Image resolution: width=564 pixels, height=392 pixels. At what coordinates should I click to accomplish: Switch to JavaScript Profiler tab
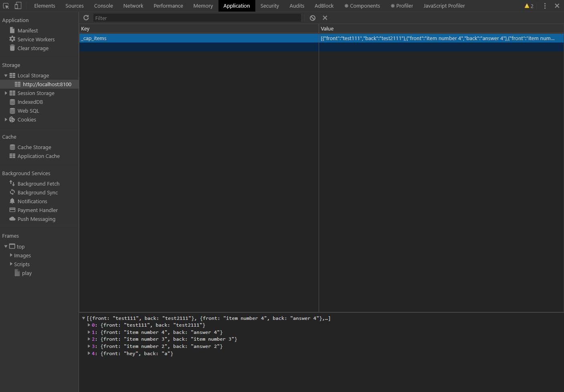coord(444,6)
